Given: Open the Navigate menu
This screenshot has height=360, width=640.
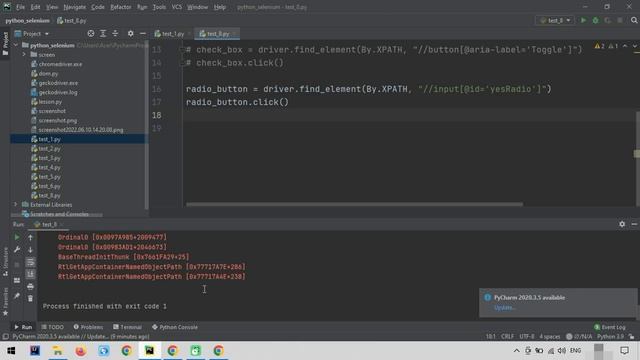Looking at the screenshot, I should pyautogui.click(x=75, y=7).
